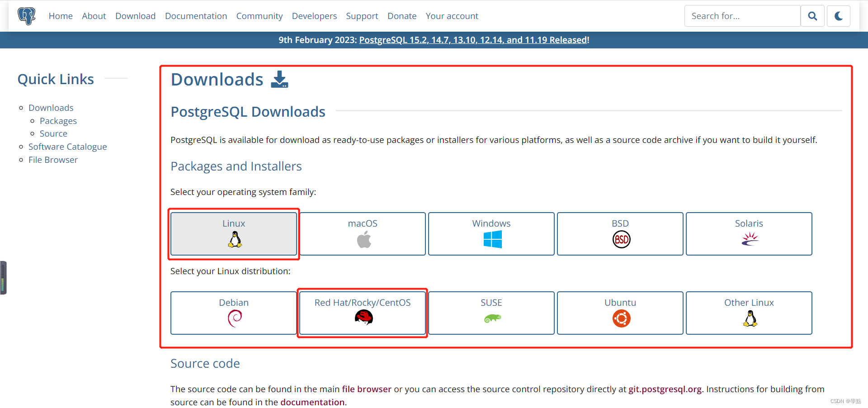Screen dimensions: 868x408
Task: Choose the SUSE distribution label
Action: pyautogui.click(x=491, y=303)
